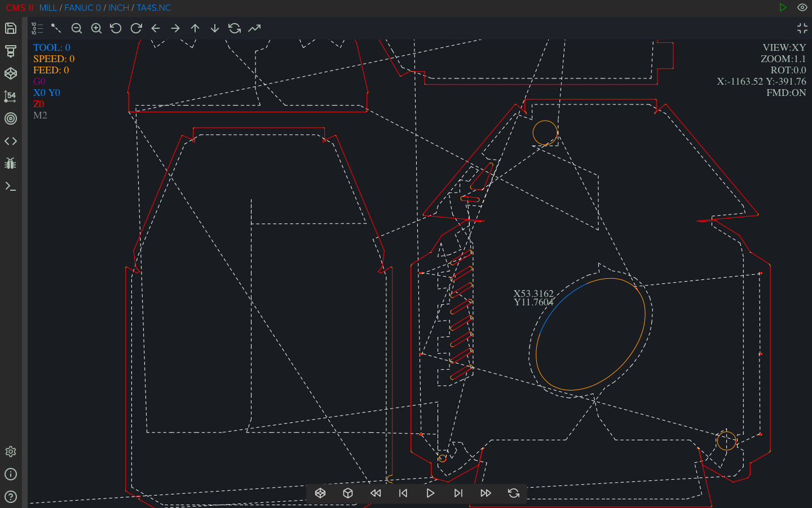Click the CMS II title label
Image resolution: width=812 pixels, height=508 pixels.
pos(20,8)
